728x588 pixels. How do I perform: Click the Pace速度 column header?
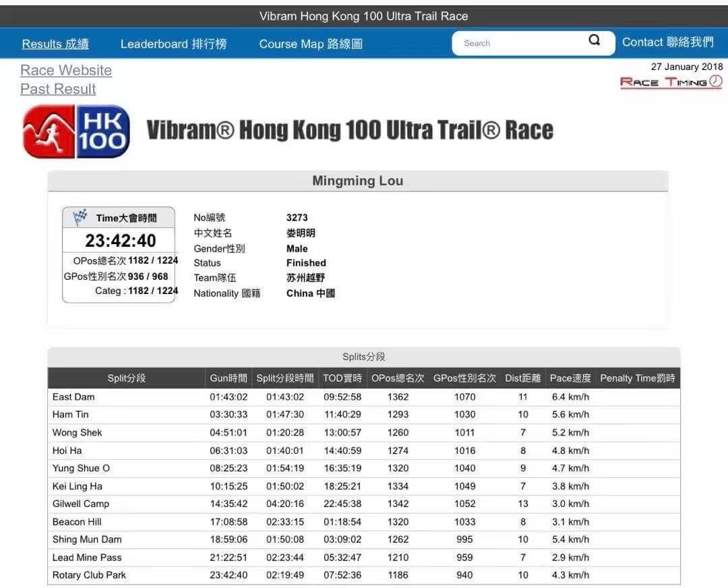point(570,378)
